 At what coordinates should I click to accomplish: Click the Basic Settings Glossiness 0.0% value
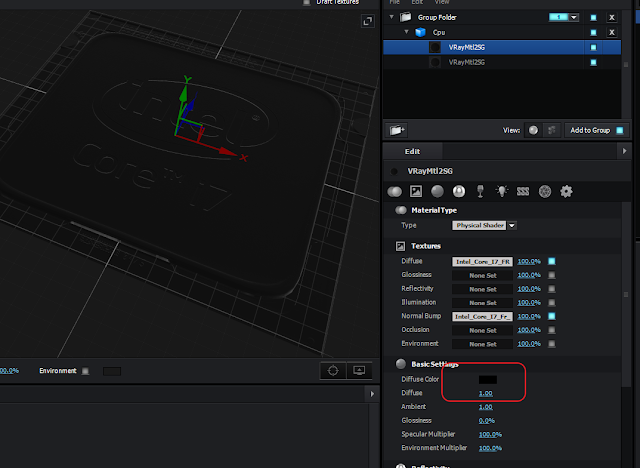tap(487, 421)
